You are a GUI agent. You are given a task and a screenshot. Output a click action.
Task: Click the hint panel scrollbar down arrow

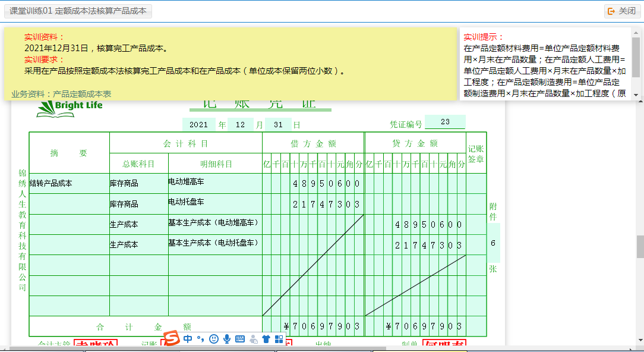click(x=636, y=95)
